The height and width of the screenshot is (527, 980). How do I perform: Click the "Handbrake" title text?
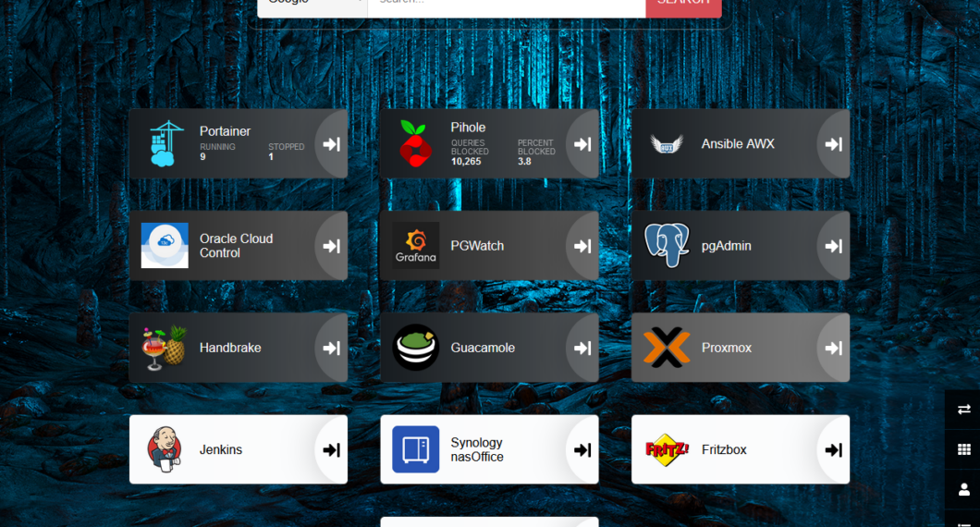(x=230, y=348)
